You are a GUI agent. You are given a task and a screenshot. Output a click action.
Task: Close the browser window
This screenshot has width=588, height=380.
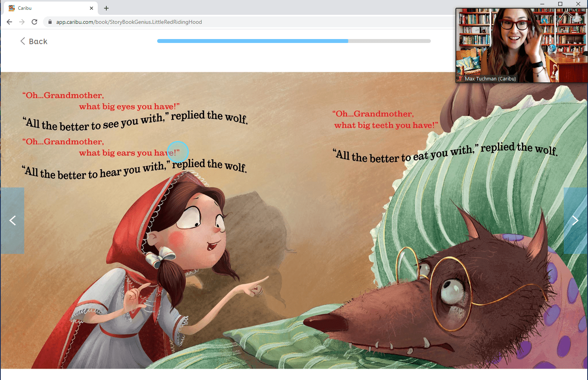tap(578, 4)
